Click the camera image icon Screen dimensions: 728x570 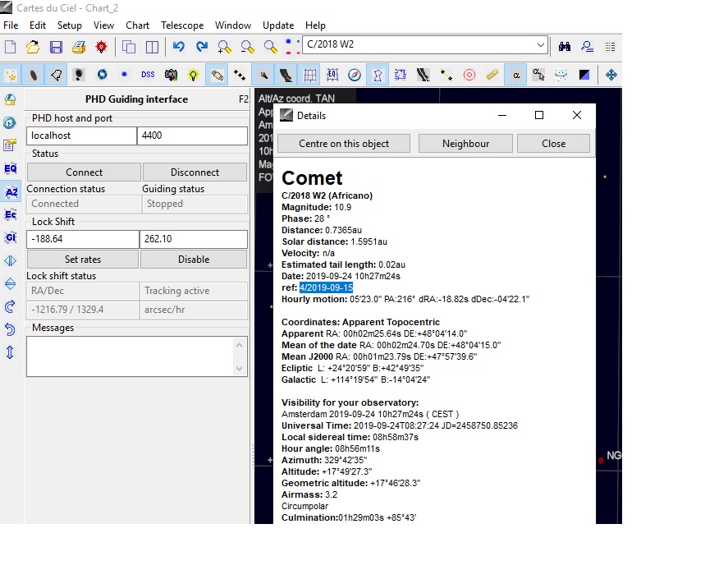pos(172,75)
